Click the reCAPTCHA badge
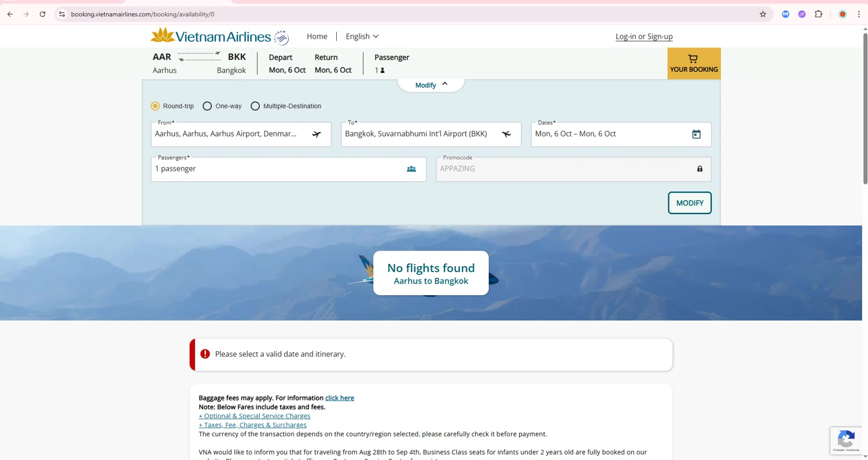 (845, 440)
